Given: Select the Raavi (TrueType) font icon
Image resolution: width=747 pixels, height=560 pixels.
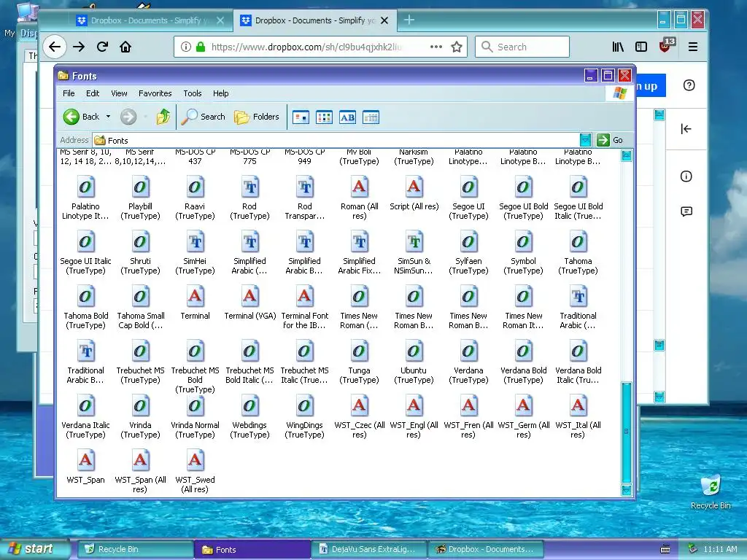Looking at the screenshot, I should 195,187.
